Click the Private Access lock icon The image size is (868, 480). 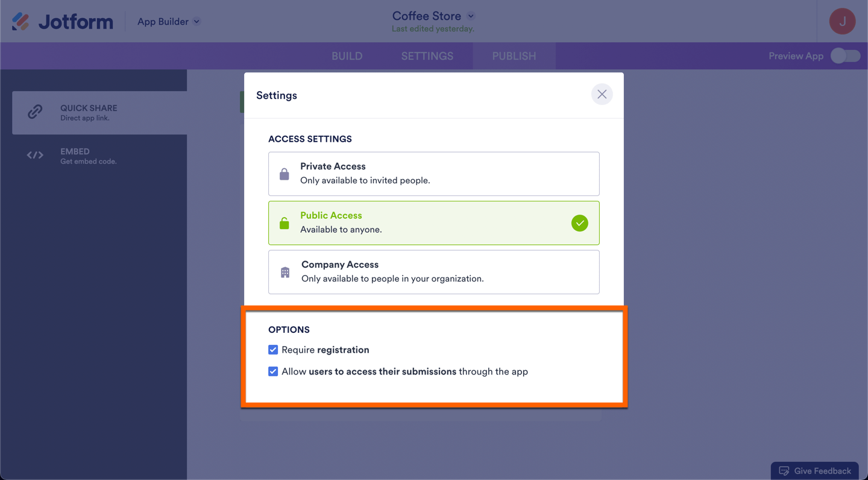point(285,174)
